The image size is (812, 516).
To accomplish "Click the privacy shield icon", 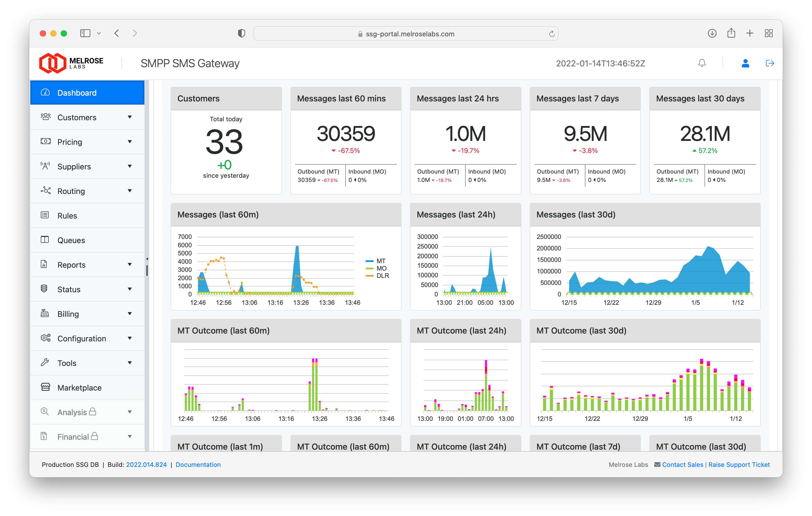I will (241, 33).
